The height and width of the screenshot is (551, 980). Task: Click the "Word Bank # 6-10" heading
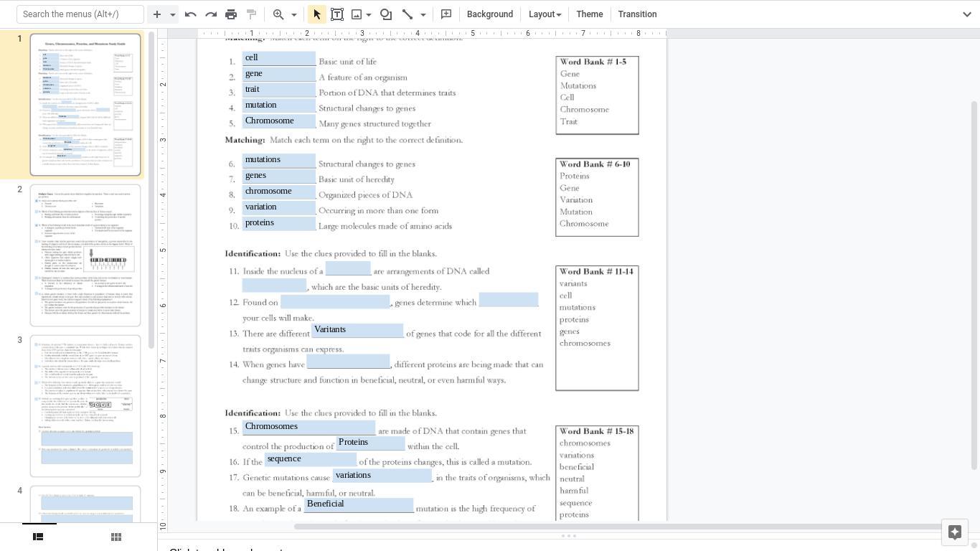595,164
